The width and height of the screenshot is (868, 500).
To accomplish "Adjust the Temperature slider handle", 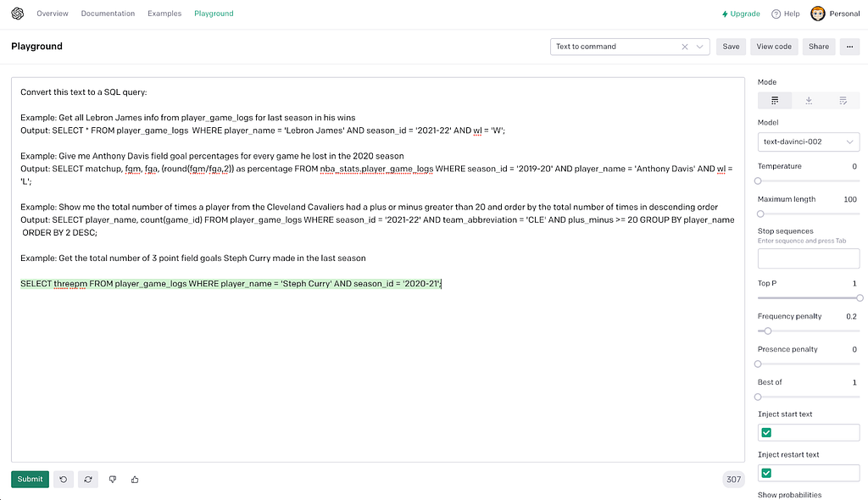I will coord(758,181).
